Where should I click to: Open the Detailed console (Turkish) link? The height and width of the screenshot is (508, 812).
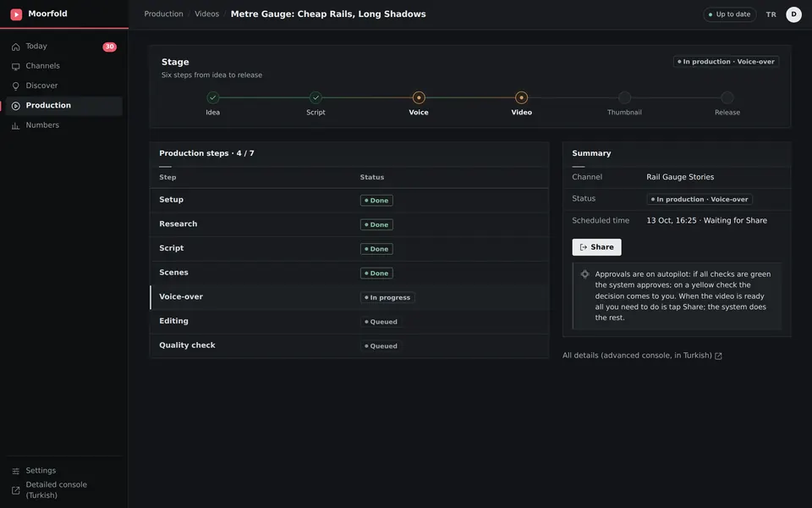click(x=64, y=490)
